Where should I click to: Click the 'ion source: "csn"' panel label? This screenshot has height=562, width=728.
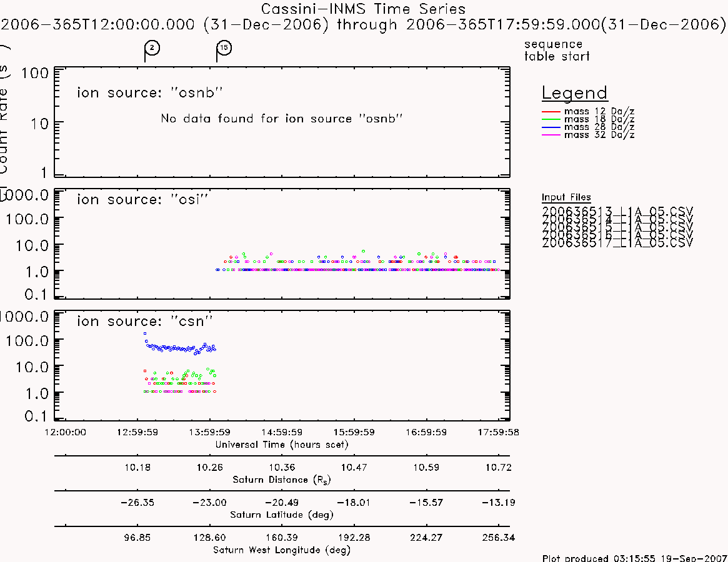click(x=144, y=321)
